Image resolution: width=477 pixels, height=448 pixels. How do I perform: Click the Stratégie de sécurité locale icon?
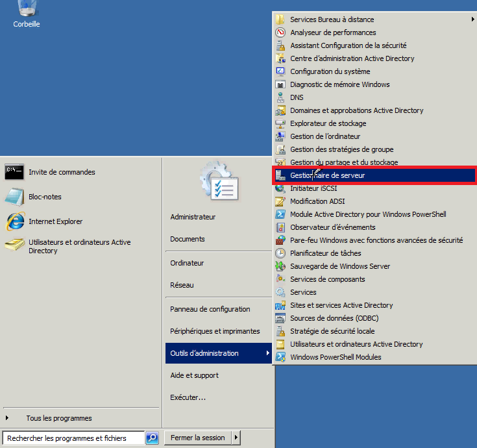point(280,331)
